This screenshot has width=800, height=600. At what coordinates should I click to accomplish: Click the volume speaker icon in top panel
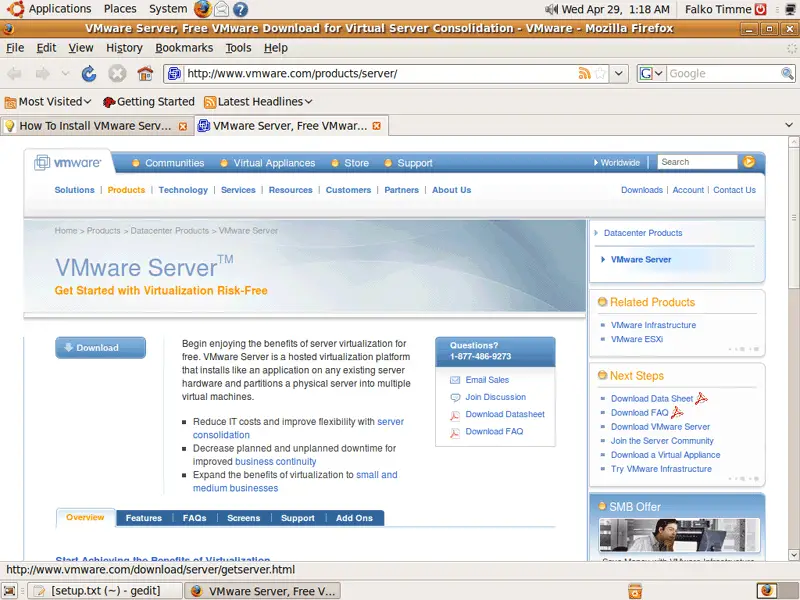[x=551, y=9]
